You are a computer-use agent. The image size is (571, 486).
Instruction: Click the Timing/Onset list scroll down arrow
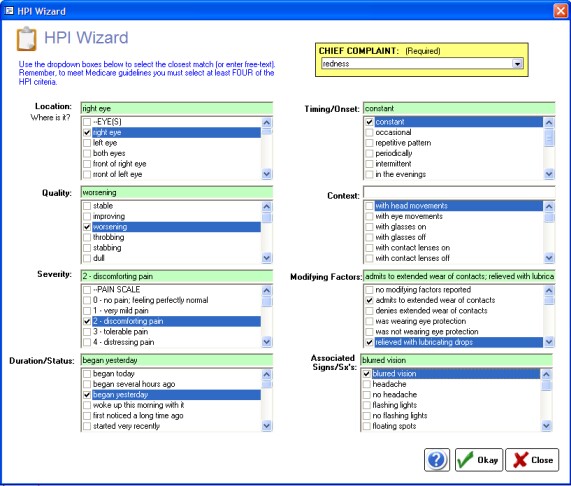[x=549, y=174]
